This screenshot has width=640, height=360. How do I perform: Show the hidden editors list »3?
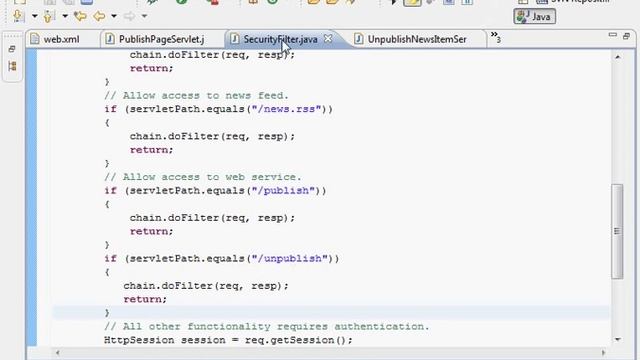[x=496, y=37]
